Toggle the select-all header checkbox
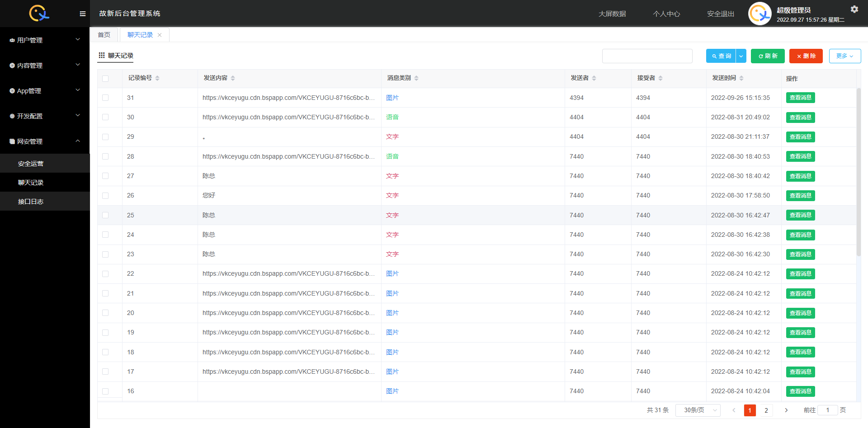 click(x=105, y=78)
